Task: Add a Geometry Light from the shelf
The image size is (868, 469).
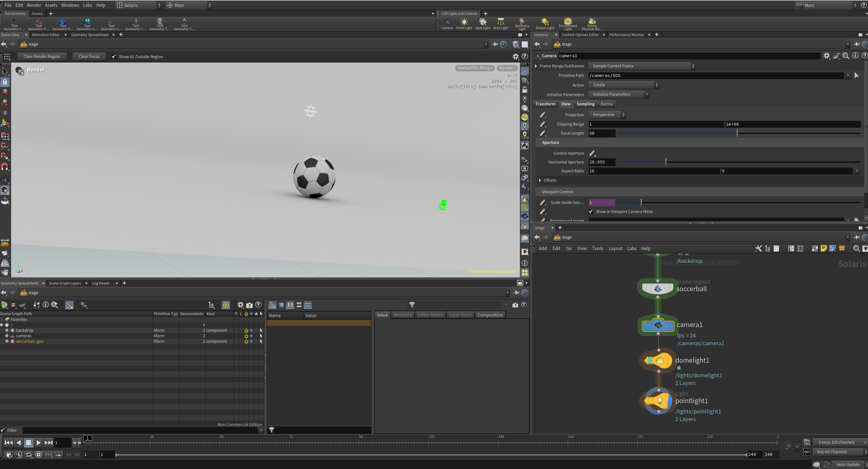Action: [522, 24]
